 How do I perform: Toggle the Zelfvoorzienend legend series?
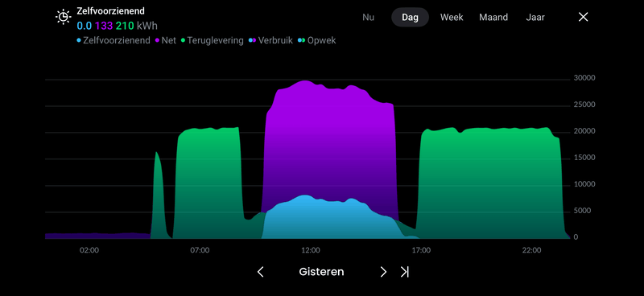click(x=114, y=41)
